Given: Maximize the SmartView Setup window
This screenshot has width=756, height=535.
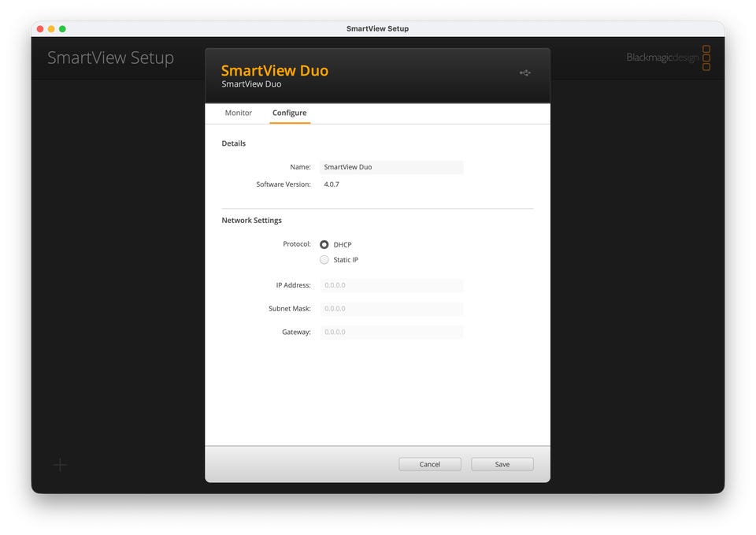Looking at the screenshot, I should click(62, 29).
